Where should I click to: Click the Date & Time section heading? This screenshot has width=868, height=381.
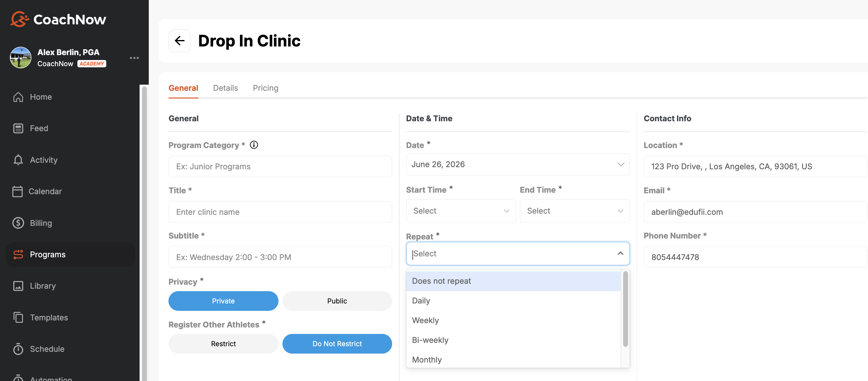pyautogui.click(x=429, y=118)
